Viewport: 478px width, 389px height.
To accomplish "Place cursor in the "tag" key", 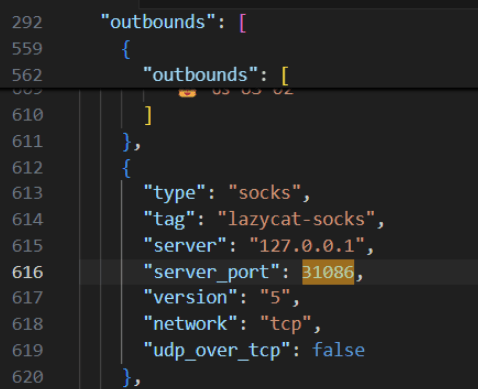I will [169, 219].
